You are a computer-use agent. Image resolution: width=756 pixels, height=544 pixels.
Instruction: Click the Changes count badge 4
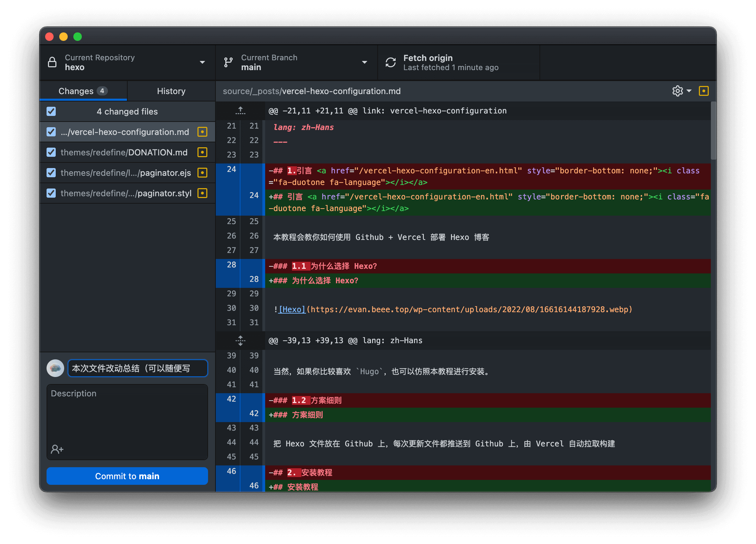(102, 91)
